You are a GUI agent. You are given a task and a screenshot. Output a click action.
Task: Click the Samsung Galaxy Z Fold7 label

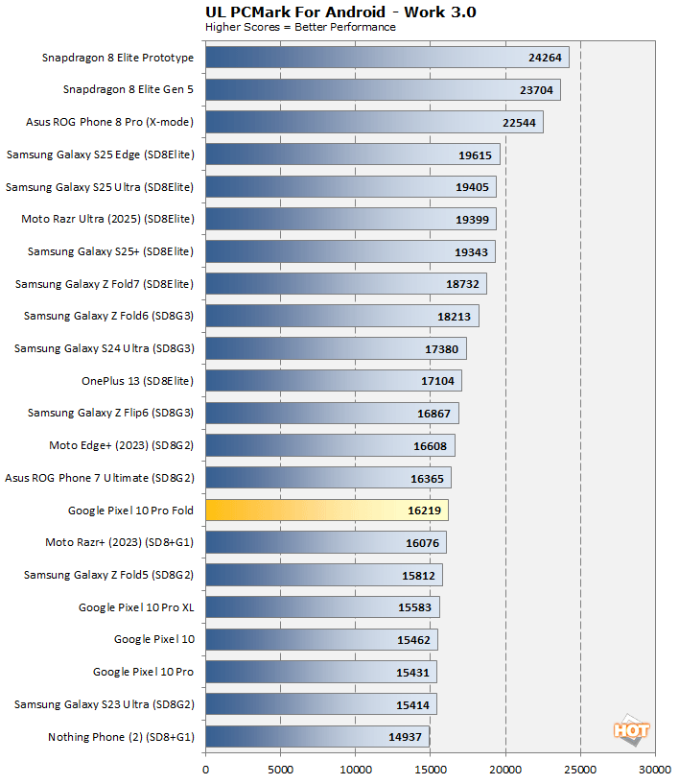pyautogui.click(x=105, y=284)
